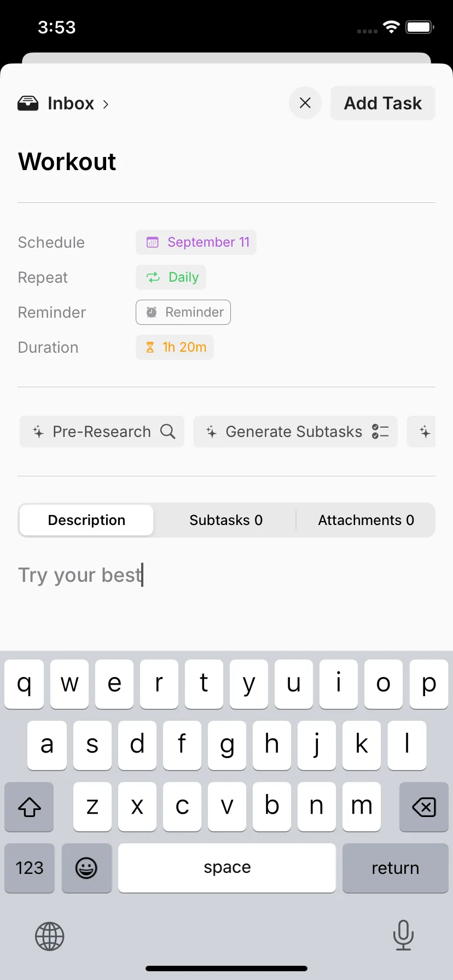This screenshot has width=453, height=980.
Task: Set a Reminder with the alarm chip
Action: 183,312
